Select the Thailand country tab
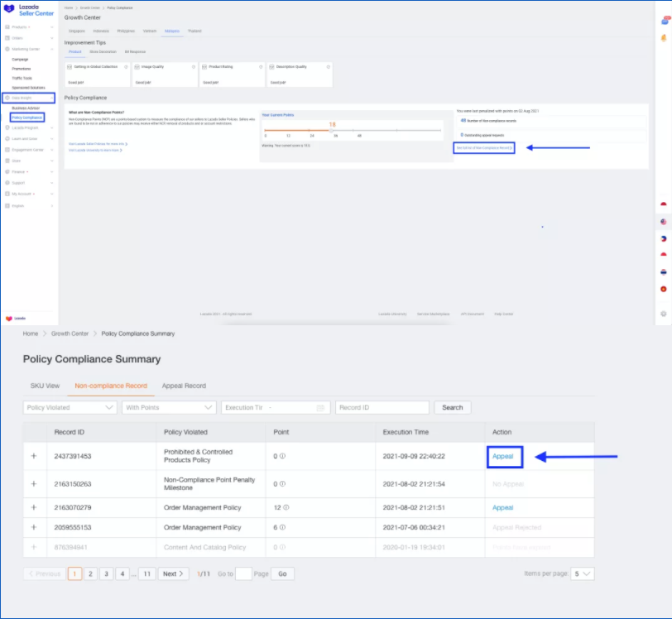Screen dimensions: 672x619 coord(194,31)
